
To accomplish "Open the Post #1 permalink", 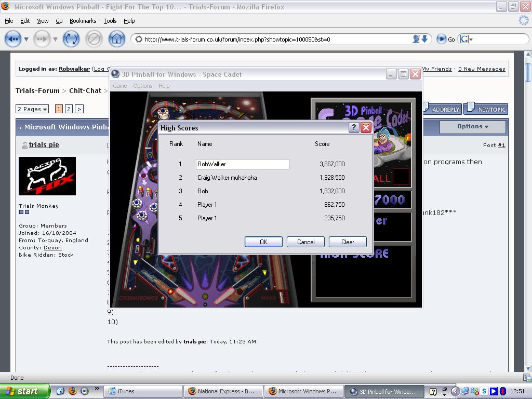I will pos(501,145).
